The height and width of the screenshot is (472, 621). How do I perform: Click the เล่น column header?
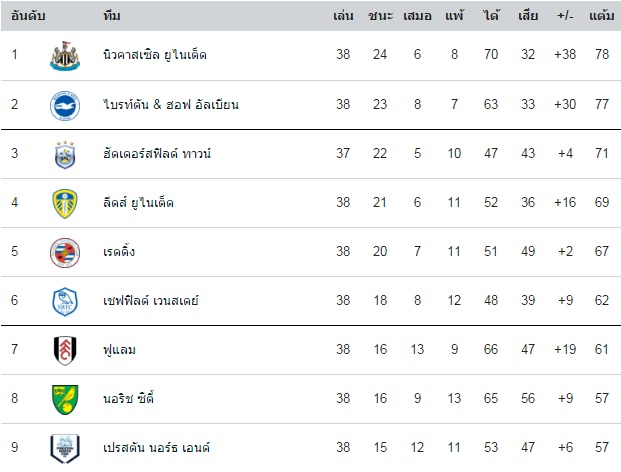[344, 17]
